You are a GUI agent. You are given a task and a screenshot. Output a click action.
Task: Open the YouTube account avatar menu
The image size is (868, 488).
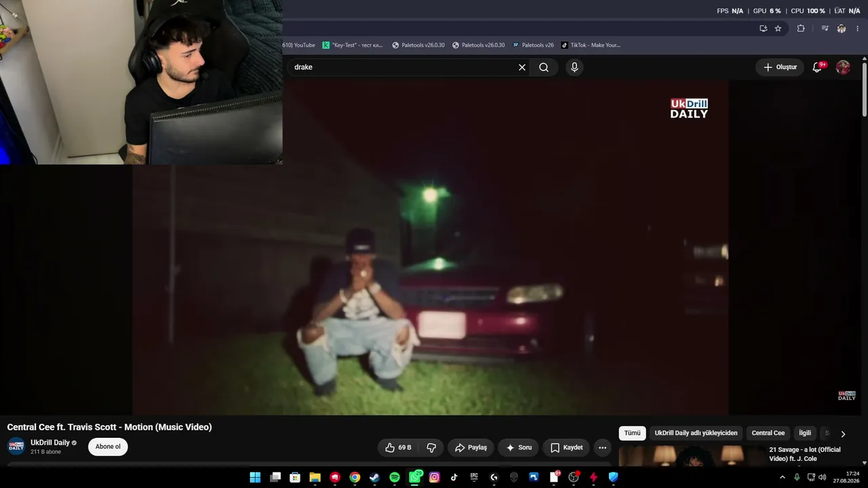click(843, 67)
